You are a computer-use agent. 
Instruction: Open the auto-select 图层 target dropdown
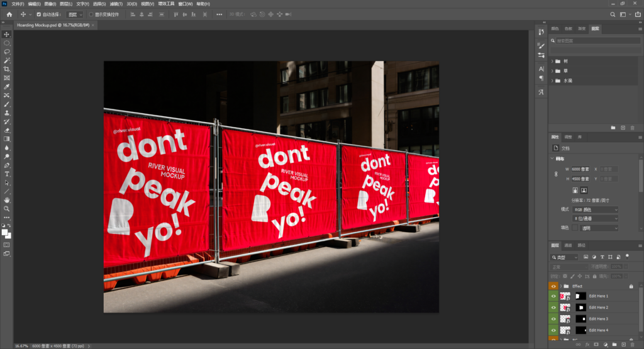click(x=75, y=14)
